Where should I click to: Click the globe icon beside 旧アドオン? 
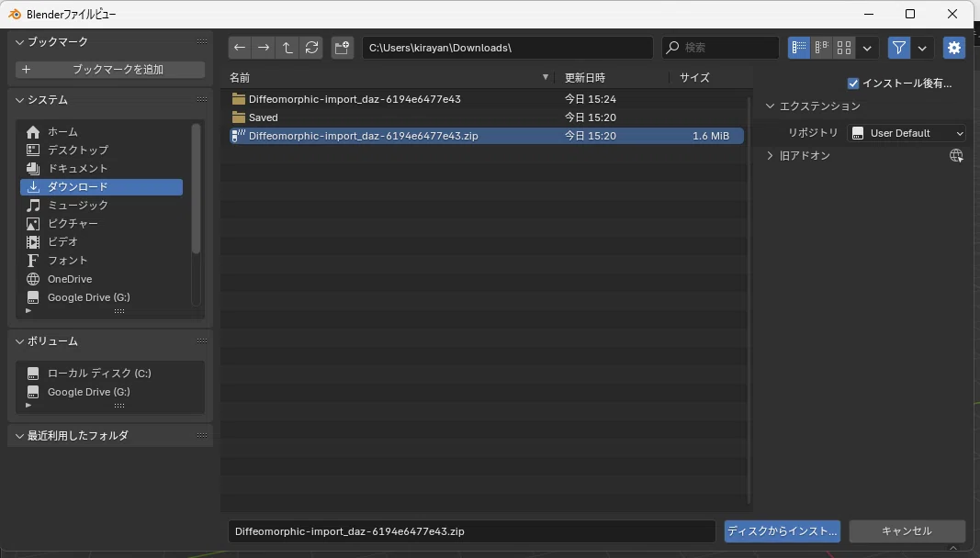pos(956,156)
